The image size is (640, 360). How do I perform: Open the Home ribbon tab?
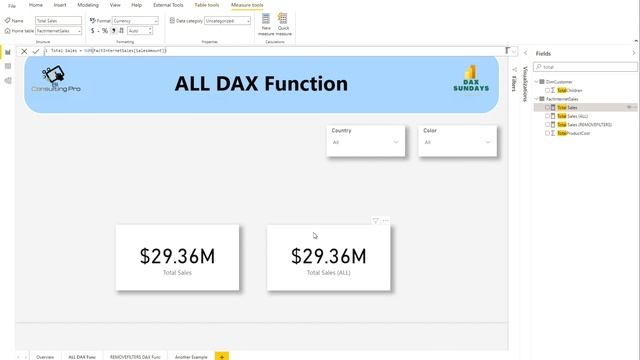click(x=36, y=5)
